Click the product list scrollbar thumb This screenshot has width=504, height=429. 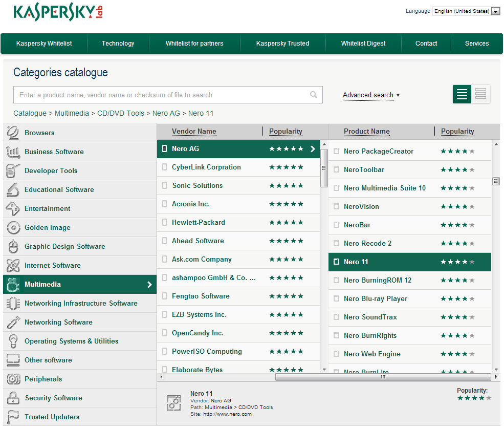(x=496, y=181)
